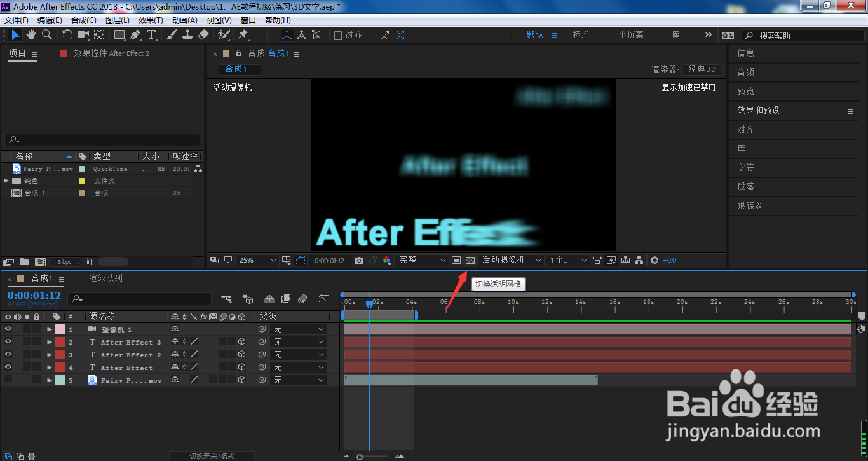Select the Horizontal Type tool
Viewport: 868px width, 461px height.
tap(151, 35)
